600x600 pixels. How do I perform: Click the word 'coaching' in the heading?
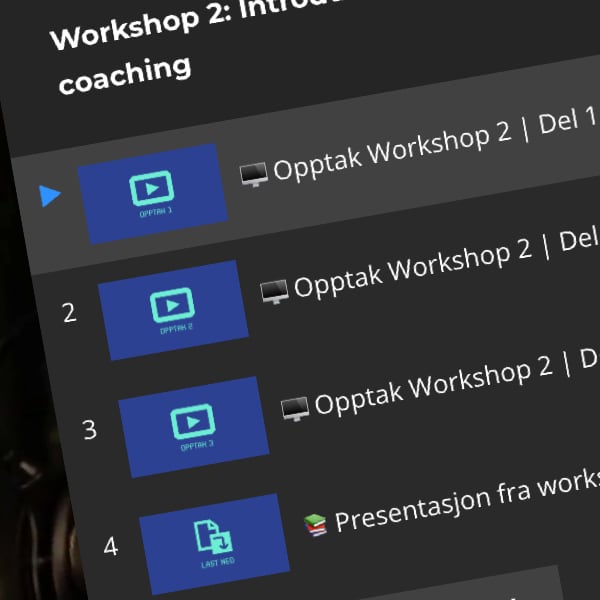(x=125, y=75)
